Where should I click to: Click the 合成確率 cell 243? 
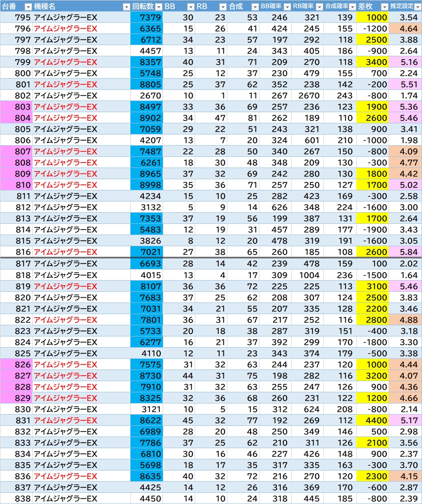(x=340, y=96)
